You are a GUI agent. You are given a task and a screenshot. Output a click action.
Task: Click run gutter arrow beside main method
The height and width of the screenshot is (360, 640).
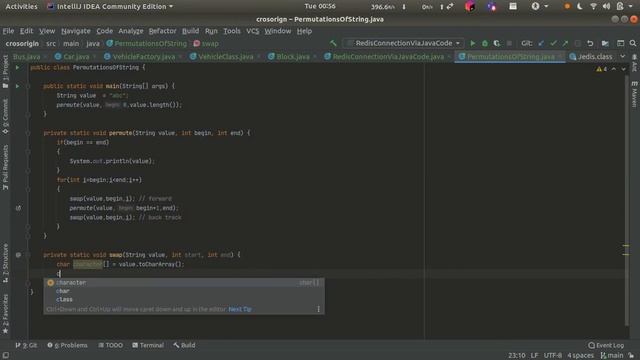(x=17, y=86)
